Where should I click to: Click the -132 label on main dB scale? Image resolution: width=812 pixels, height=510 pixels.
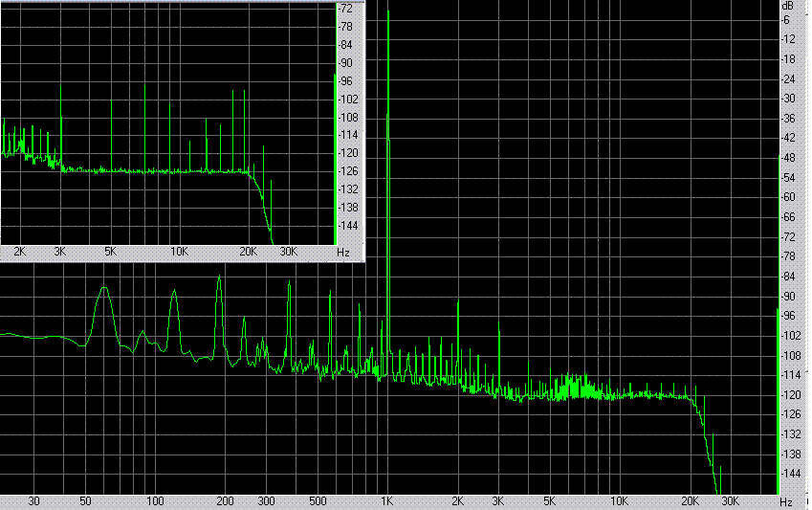[791, 434]
